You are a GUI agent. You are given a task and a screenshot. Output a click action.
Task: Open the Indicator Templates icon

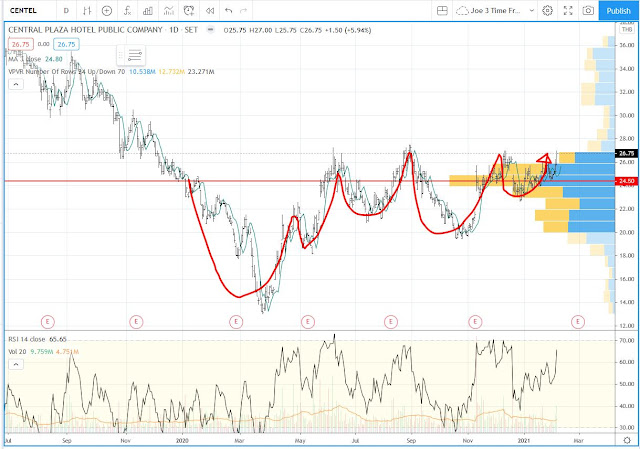pyautogui.click(x=169, y=11)
